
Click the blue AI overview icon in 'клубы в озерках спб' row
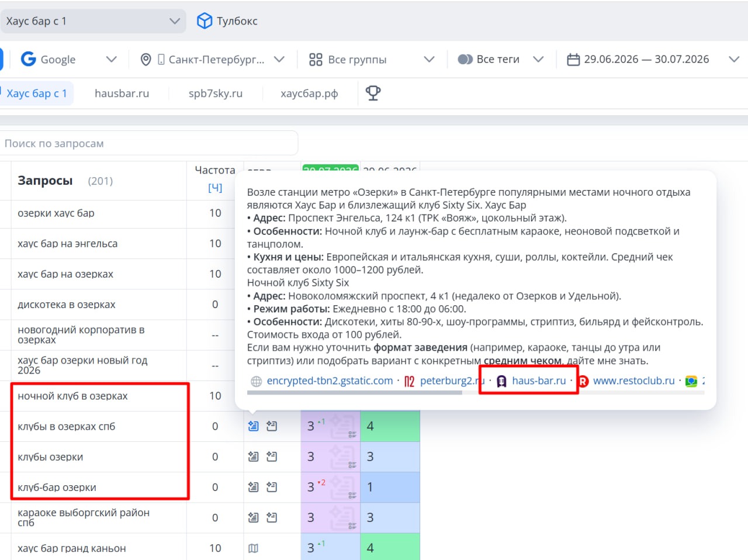click(253, 426)
